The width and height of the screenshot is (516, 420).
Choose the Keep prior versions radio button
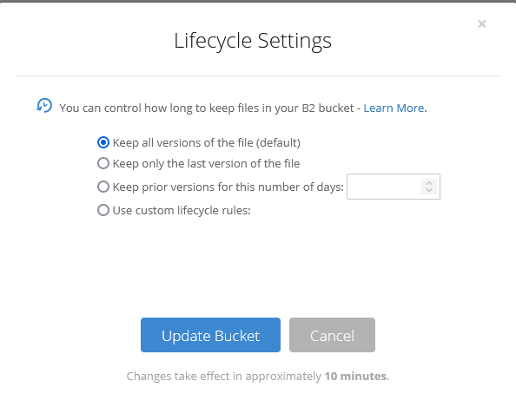[x=103, y=187]
